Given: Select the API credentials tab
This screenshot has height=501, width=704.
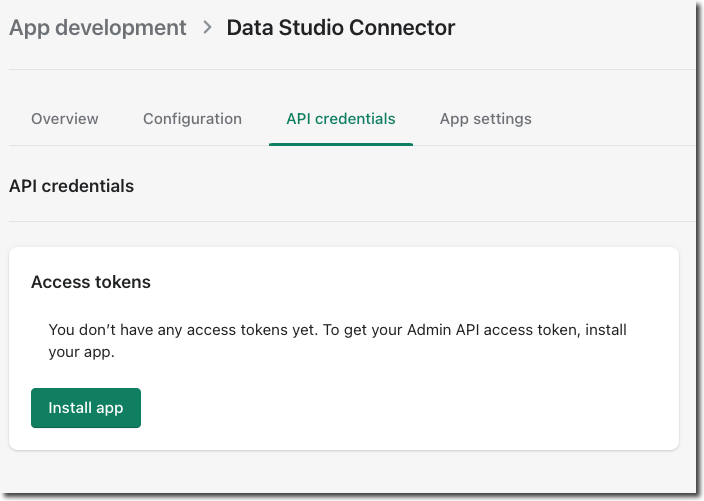Looking at the screenshot, I should tap(341, 119).
